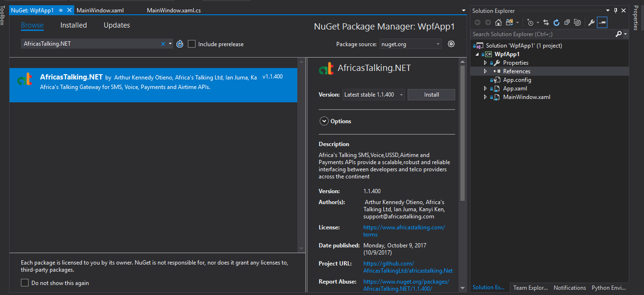Image resolution: width=644 pixels, height=295 pixels.
Task: Click the AfricasTalking logo in the details pane
Action: (326, 69)
